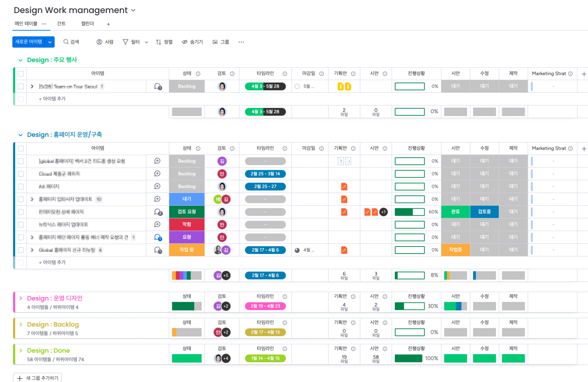This screenshot has height=382, width=588.
Task: Switch to the 간트 view tab
Action: 61,24
